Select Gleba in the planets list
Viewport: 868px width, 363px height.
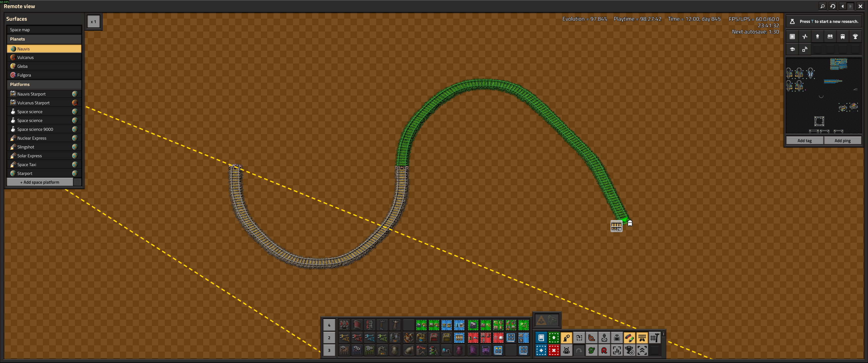pyautogui.click(x=44, y=66)
